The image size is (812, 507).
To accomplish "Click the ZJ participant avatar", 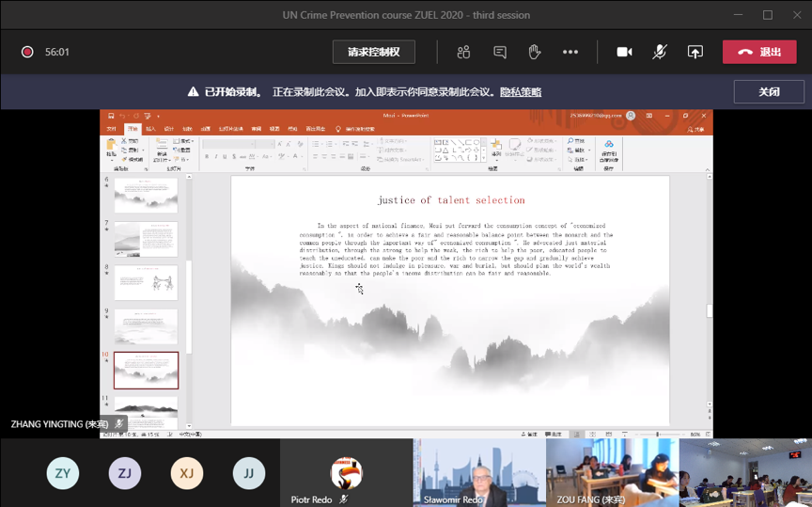I will pyautogui.click(x=125, y=473).
